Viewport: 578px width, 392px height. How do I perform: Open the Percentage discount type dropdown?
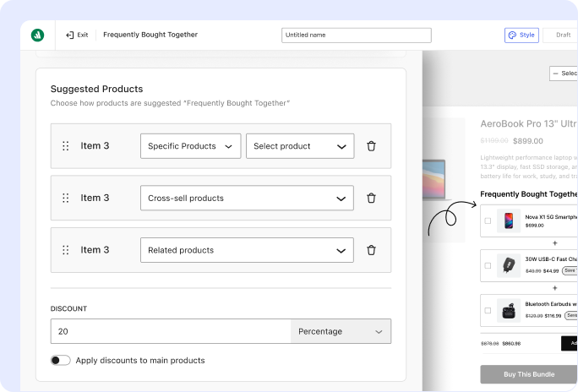tap(341, 331)
